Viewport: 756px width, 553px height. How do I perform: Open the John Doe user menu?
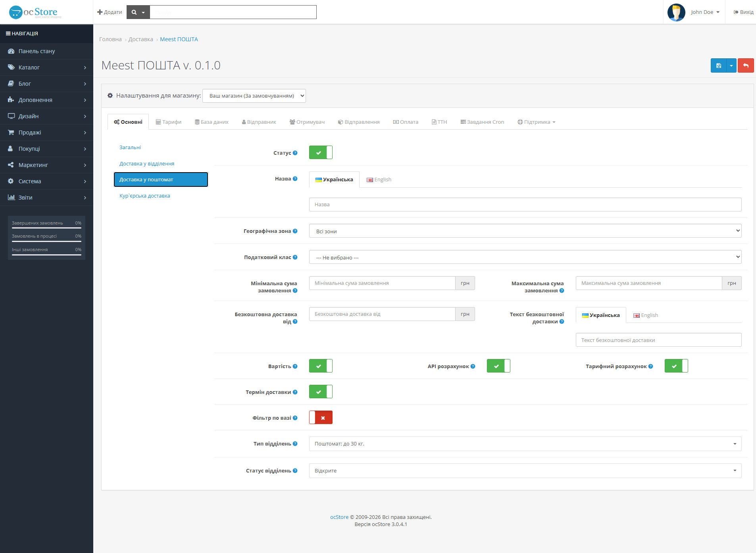click(705, 12)
